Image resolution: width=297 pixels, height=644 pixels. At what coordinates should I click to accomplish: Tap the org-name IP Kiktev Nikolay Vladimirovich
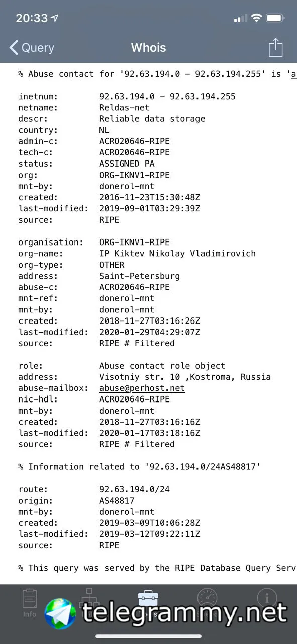click(177, 254)
